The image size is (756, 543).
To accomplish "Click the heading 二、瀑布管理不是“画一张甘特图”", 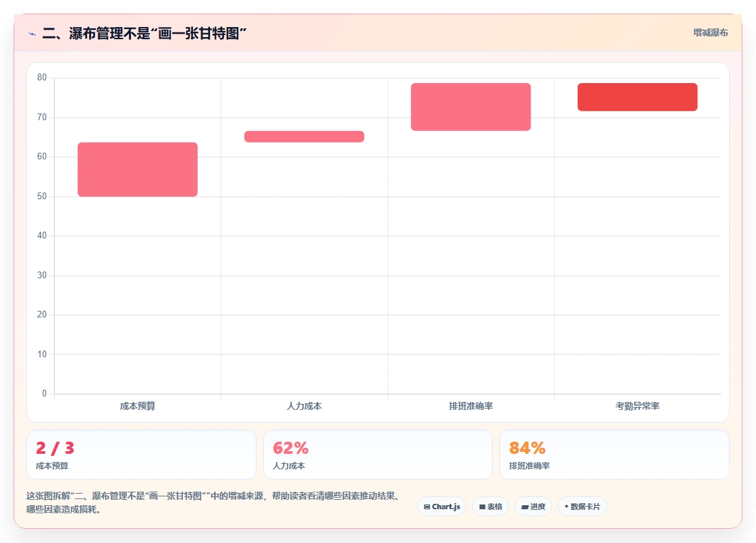I will pyautogui.click(x=144, y=33).
